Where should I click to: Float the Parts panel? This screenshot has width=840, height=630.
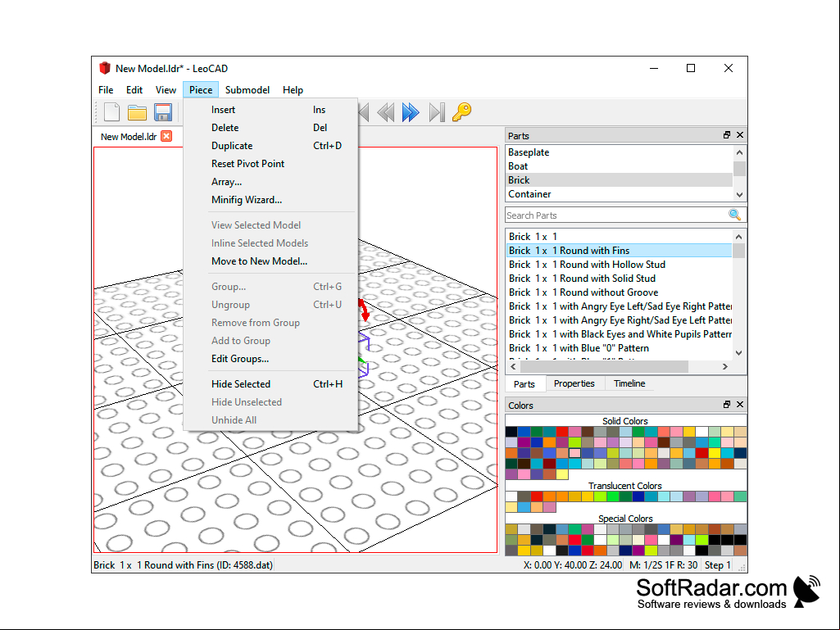[726, 135]
